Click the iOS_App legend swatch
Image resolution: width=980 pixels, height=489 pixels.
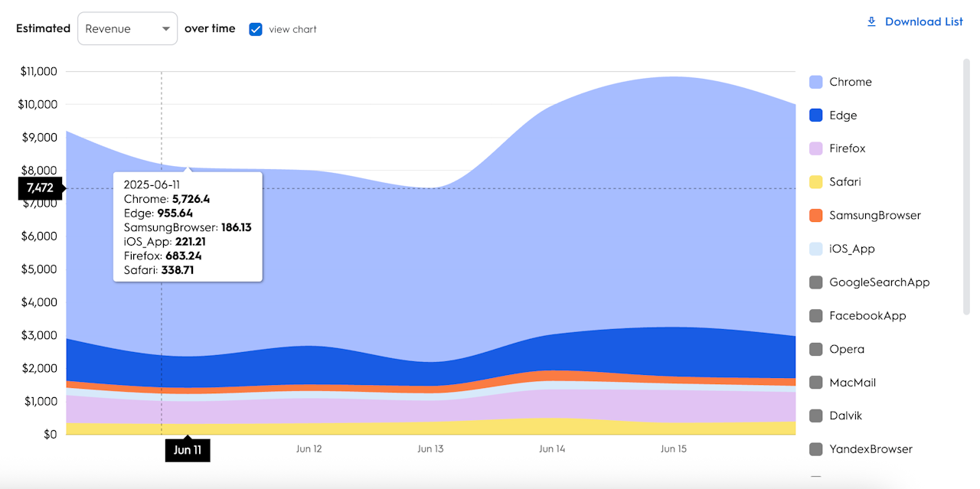pos(816,249)
